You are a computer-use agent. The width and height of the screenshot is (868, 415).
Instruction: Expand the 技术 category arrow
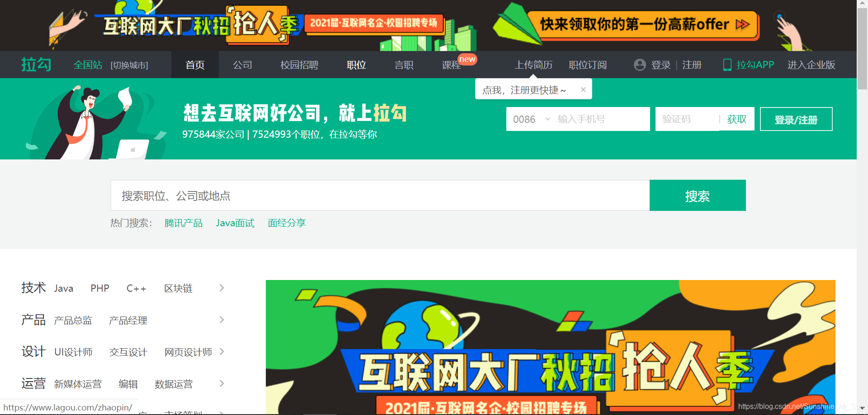[221, 288]
